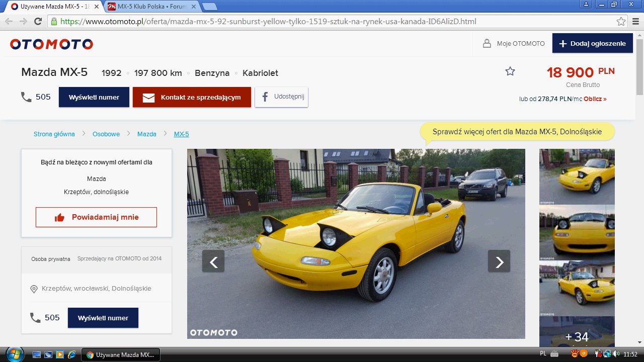
Task: Click the phone icon in seller panel
Action: pyautogui.click(x=35, y=318)
